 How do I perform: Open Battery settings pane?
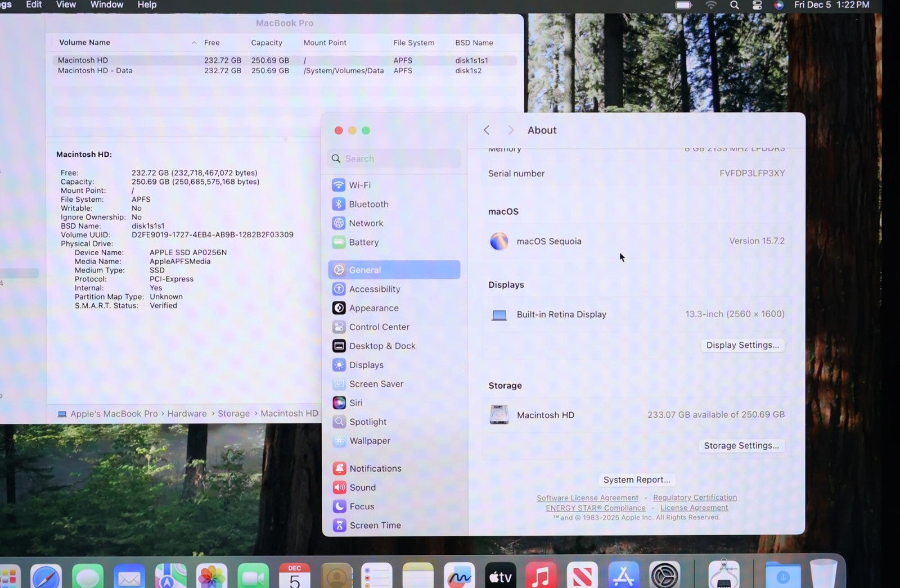(363, 242)
